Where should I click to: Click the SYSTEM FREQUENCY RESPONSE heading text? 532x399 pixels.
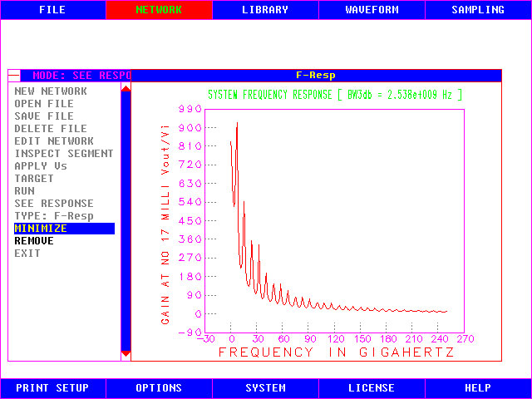coord(335,95)
